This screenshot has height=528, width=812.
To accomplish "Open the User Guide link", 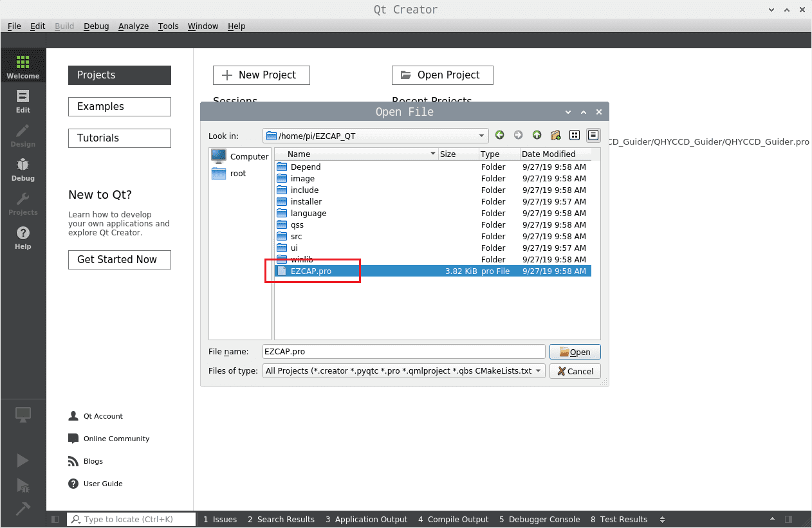I will tap(95, 484).
